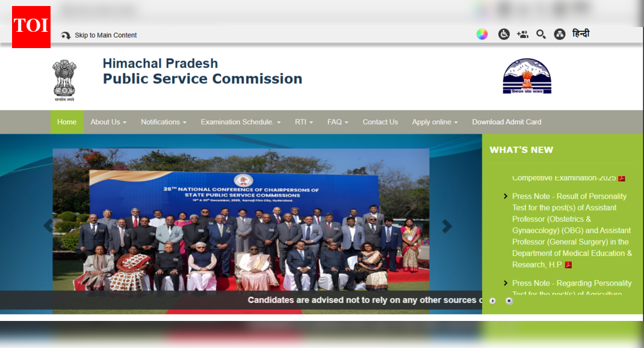Click the Himachal Pradesh state logo

(527, 76)
